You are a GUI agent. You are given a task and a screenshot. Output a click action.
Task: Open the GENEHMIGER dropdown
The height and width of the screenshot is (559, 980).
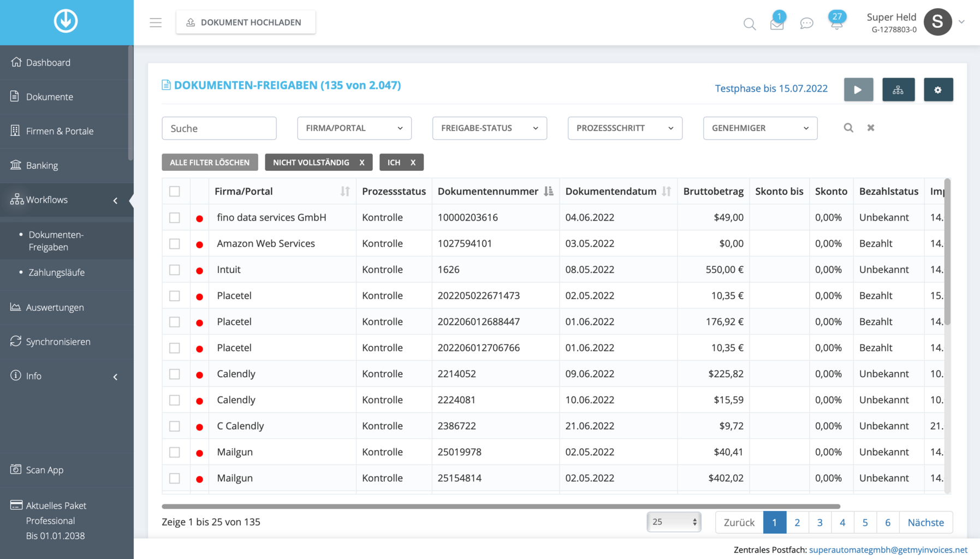point(760,128)
